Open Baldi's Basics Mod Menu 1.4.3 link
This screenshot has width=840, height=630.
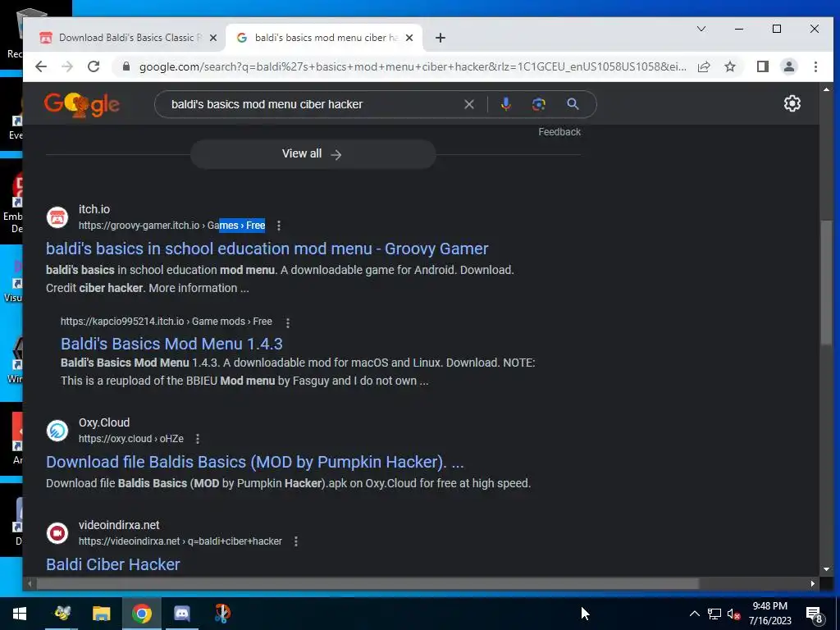[x=171, y=344]
